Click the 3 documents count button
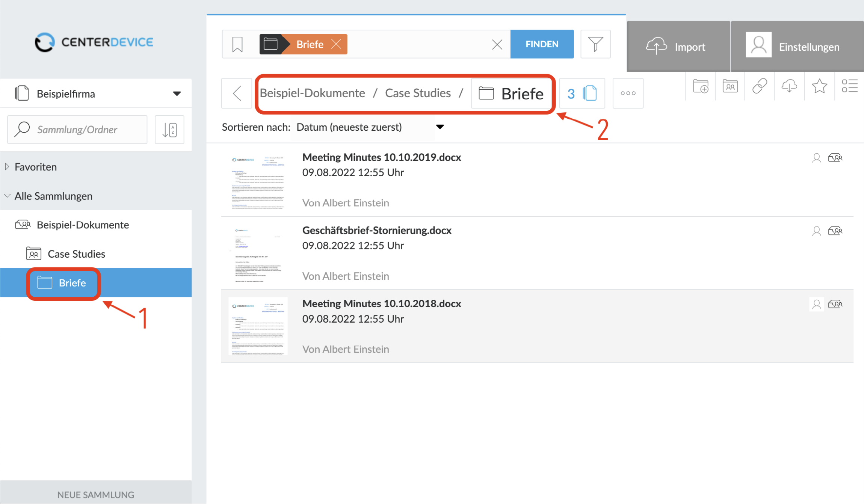Screen dimensions: 864x504 (x=582, y=93)
